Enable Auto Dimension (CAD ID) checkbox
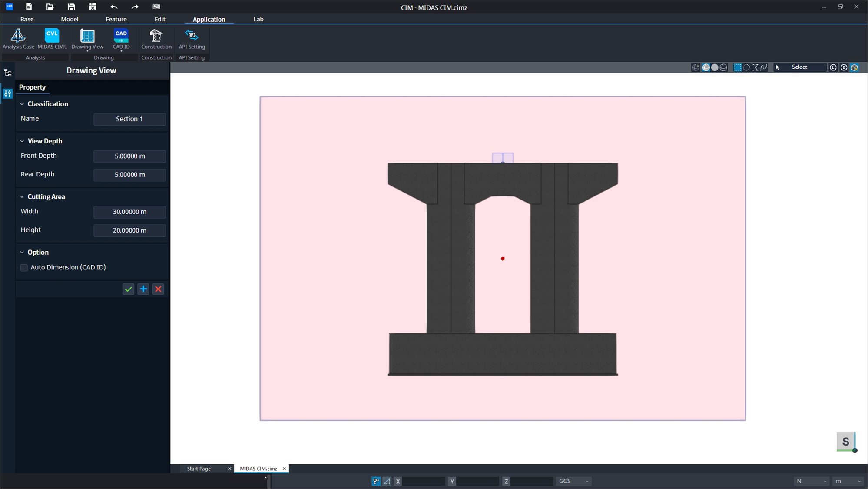The image size is (868, 489). tap(24, 268)
